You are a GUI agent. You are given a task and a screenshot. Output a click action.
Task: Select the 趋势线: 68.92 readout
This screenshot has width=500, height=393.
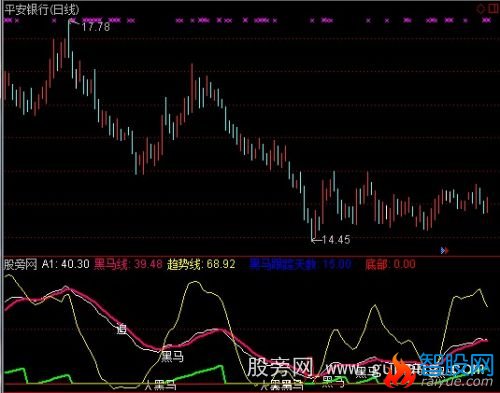[x=201, y=264]
